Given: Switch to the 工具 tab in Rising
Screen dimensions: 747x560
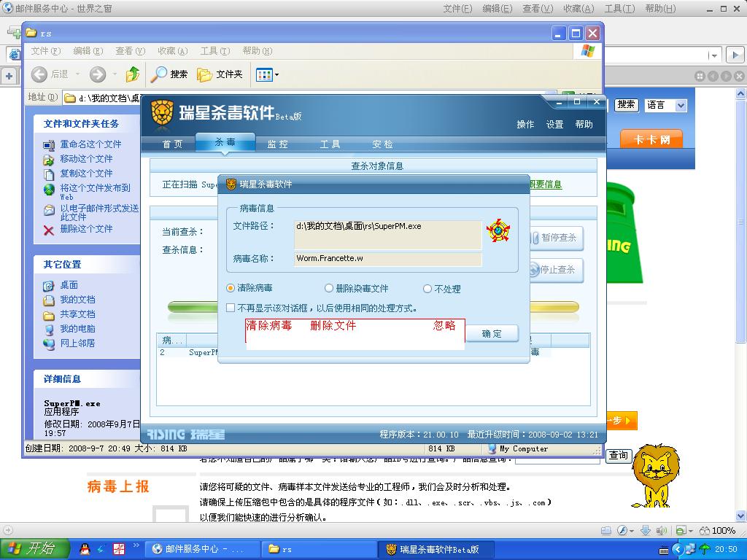Looking at the screenshot, I should 330,144.
